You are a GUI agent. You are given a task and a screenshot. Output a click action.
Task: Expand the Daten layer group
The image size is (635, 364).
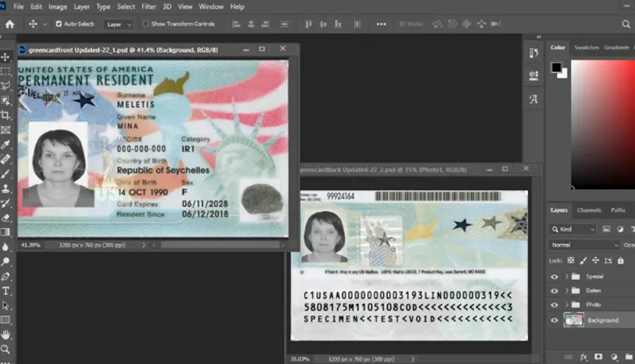click(567, 291)
